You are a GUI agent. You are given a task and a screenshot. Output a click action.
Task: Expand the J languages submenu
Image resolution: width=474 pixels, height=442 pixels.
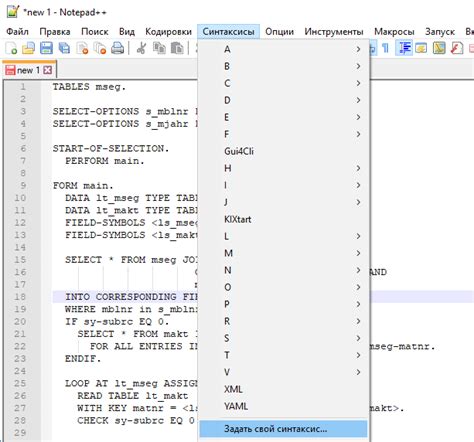(x=283, y=202)
